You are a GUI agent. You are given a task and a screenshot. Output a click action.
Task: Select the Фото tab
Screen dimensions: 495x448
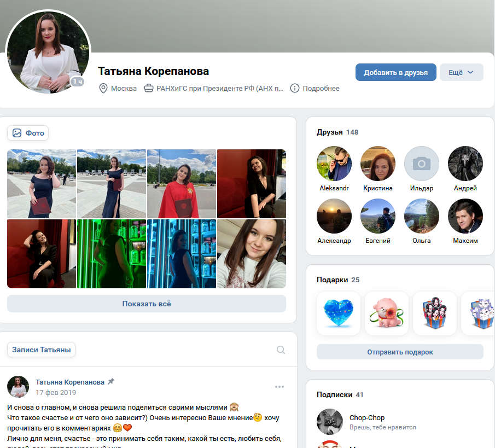[x=28, y=133]
